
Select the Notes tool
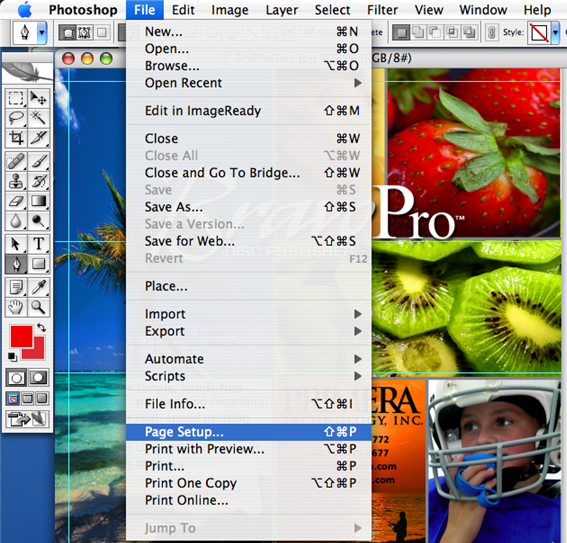[16, 287]
